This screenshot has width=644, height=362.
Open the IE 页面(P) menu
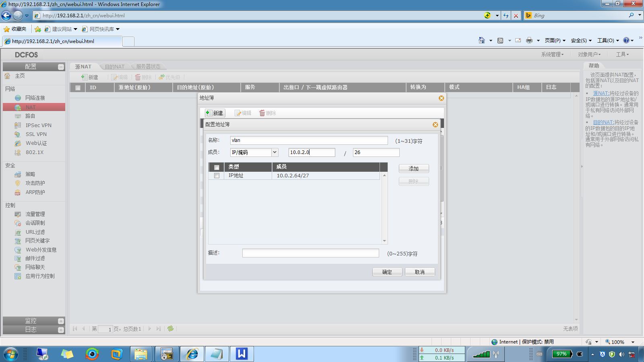pos(555,40)
